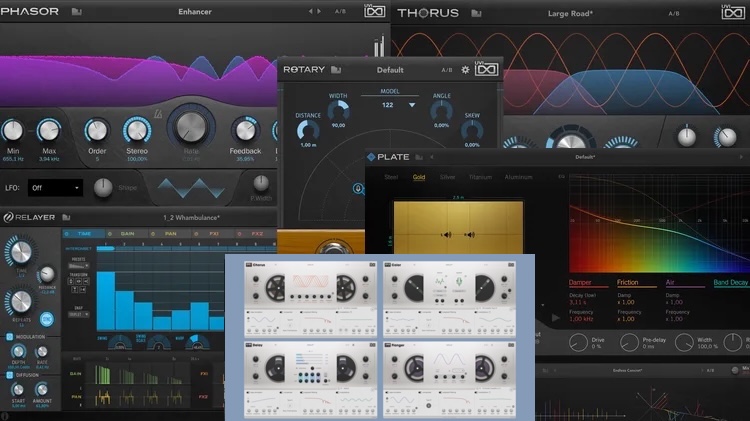
Task: Select Plate Silver material tab
Action: coord(447,177)
